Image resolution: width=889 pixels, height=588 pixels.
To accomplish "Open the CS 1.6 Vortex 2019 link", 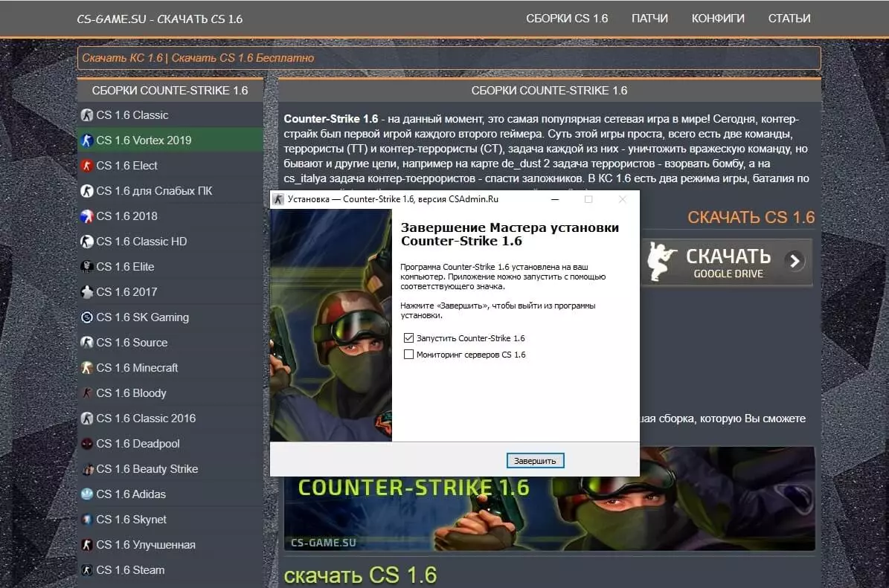I will click(144, 140).
